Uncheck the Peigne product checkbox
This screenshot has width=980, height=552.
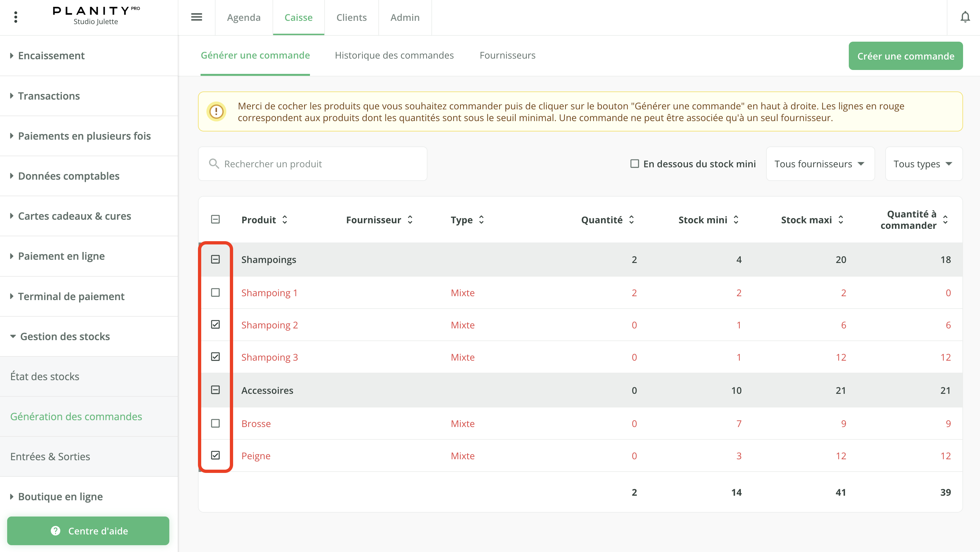coord(215,455)
